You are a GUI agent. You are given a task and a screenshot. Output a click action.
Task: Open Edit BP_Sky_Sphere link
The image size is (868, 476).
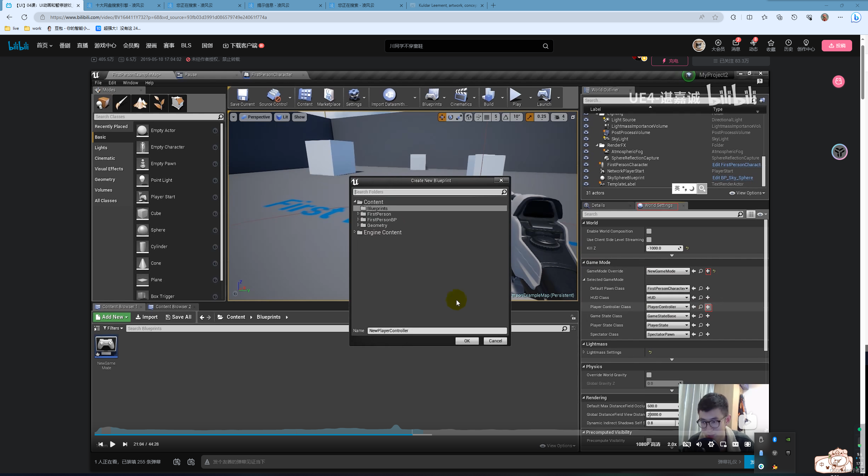tap(732, 178)
